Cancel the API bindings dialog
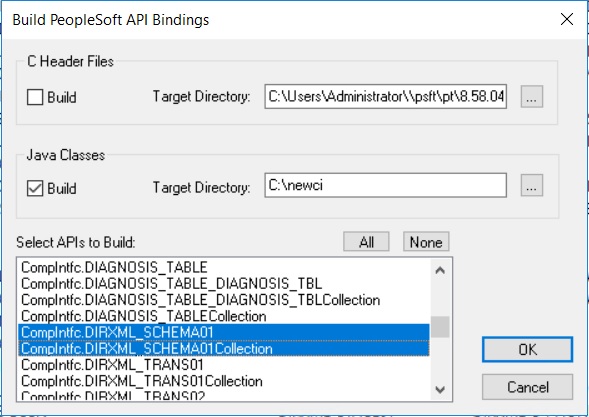Screen dimensions: 589x417 527,387
